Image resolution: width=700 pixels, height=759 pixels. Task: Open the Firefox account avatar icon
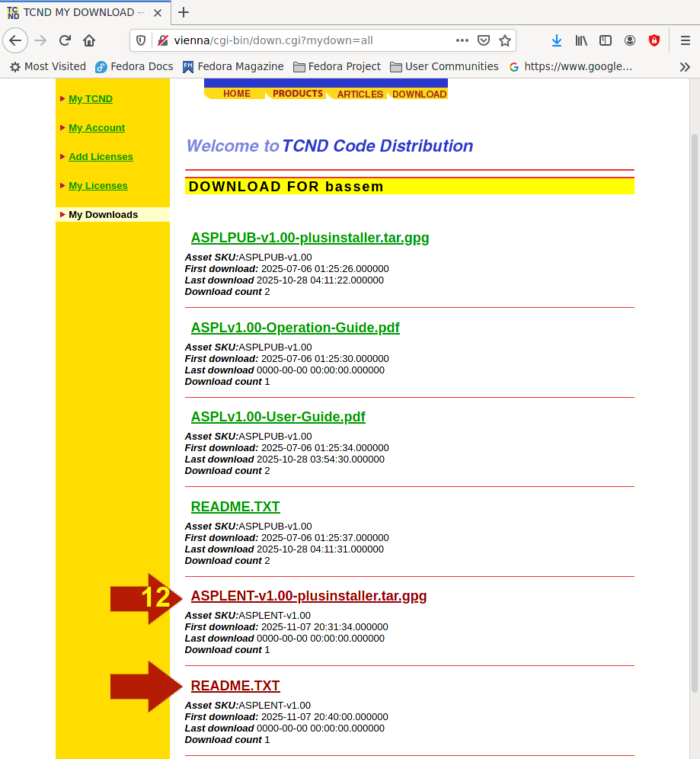pos(630,40)
